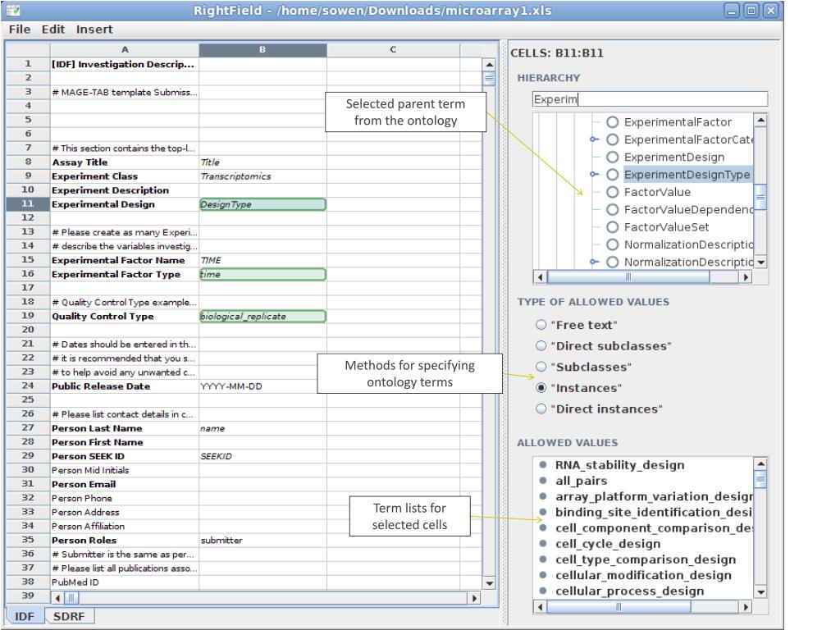The image size is (840, 630).
Task: Switch to the IDF sheet tab
Action: click(25, 616)
